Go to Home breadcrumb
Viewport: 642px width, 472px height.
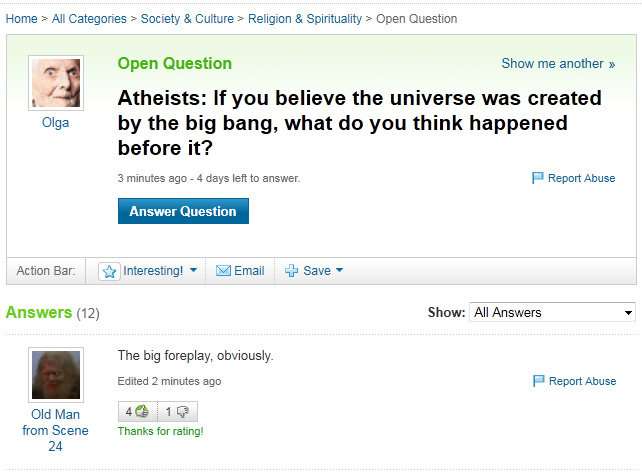pos(21,19)
